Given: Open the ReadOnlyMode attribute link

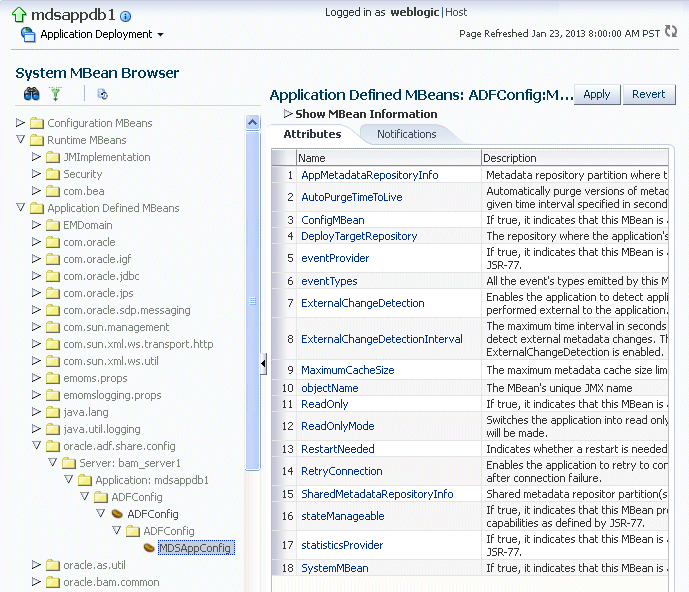Looking at the screenshot, I should click(x=337, y=426).
